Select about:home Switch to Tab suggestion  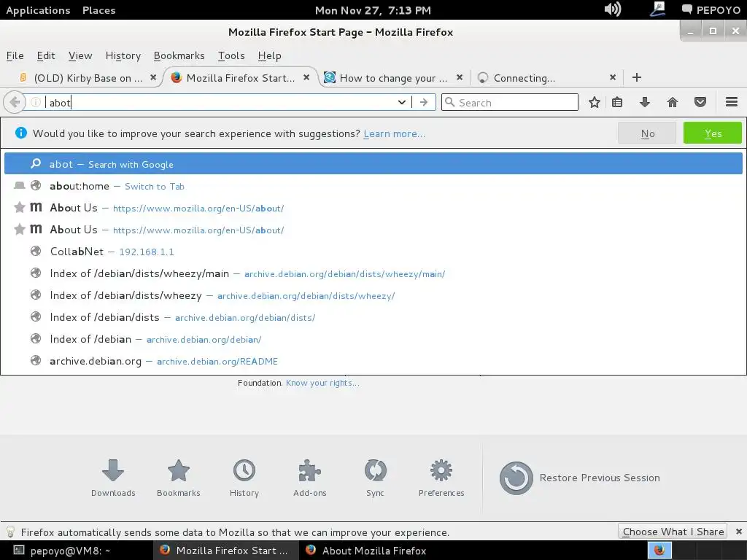point(373,186)
